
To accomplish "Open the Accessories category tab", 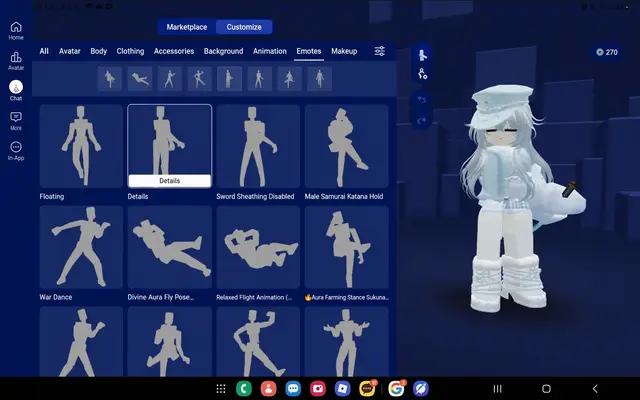I will (174, 51).
